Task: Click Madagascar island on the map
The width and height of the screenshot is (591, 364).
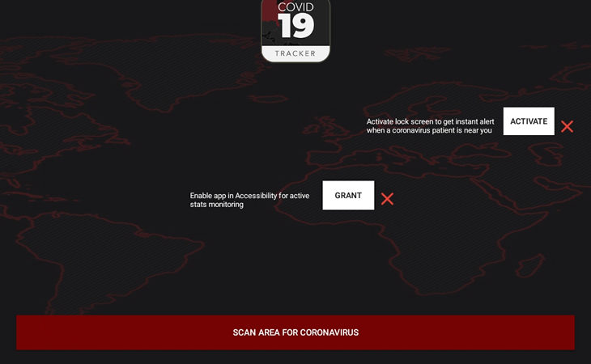Action: [x=529, y=265]
